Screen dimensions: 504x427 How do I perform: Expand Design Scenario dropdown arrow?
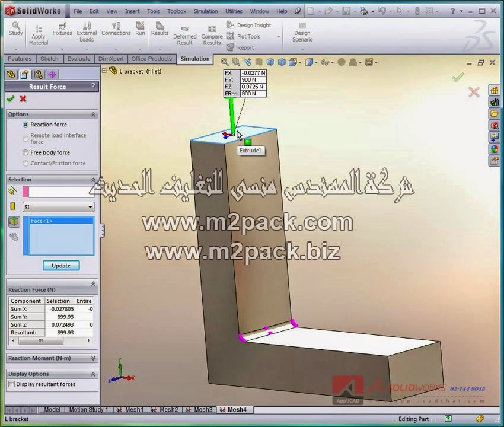(x=302, y=49)
